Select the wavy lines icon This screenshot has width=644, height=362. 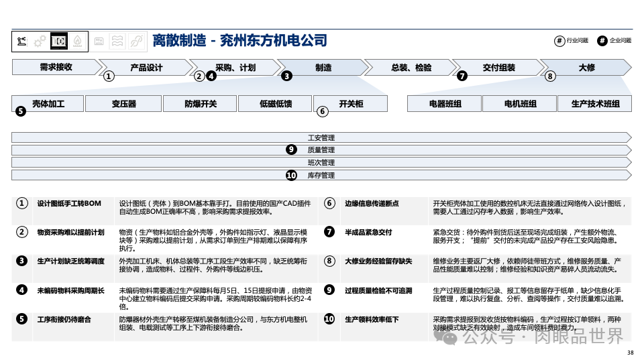point(117,41)
